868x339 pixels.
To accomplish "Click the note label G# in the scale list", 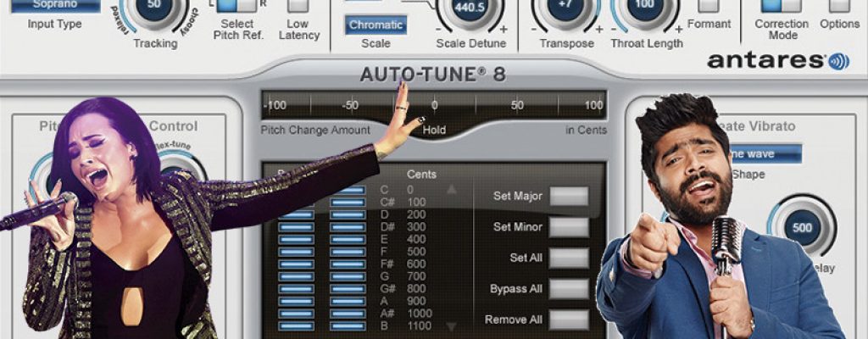I will [x=387, y=289].
